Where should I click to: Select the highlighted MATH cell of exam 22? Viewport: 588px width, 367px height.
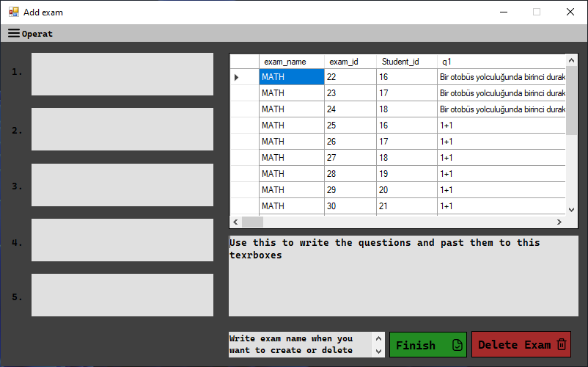[292, 77]
